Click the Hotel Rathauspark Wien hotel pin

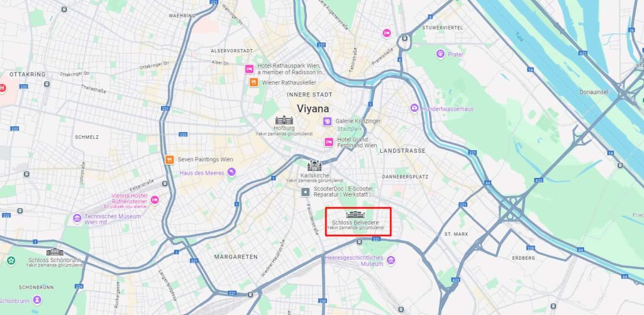pyautogui.click(x=249, y=69)
